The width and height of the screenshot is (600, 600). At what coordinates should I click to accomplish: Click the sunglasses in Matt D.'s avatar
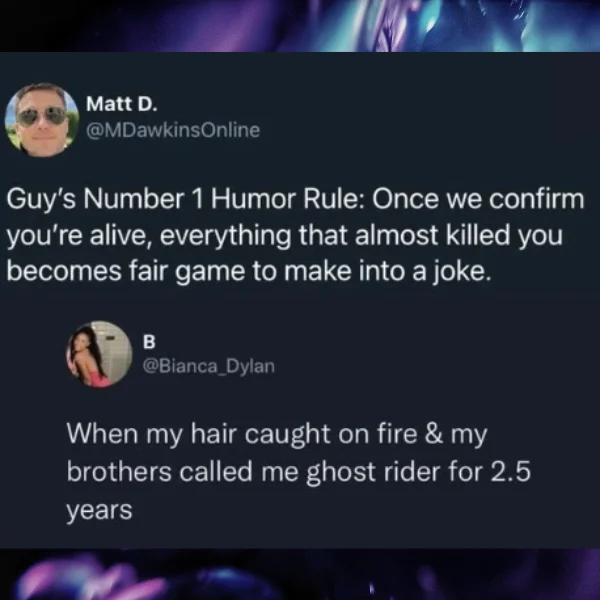click(x=42, y=116)
